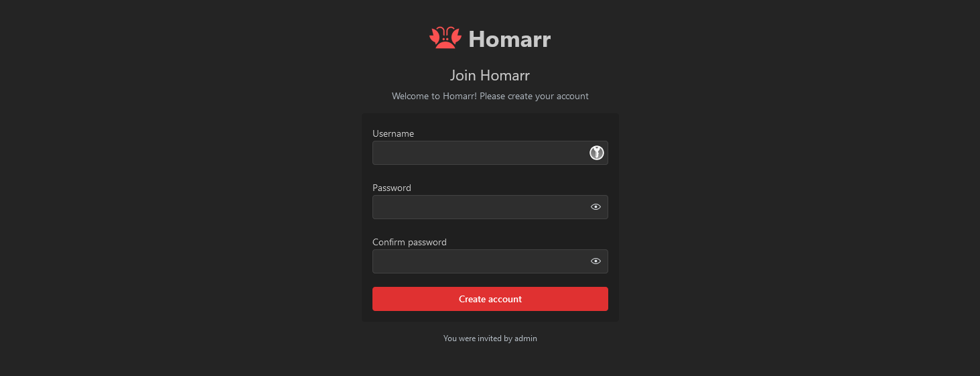This screenshot has height=376, width=980.
Task: Select the Join Homarr heading
Action: click(490, 75)
